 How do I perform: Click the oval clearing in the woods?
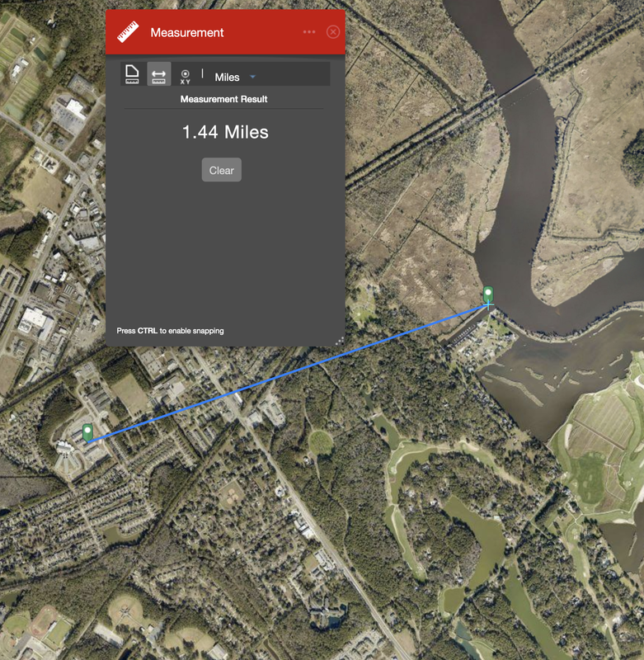321,442
